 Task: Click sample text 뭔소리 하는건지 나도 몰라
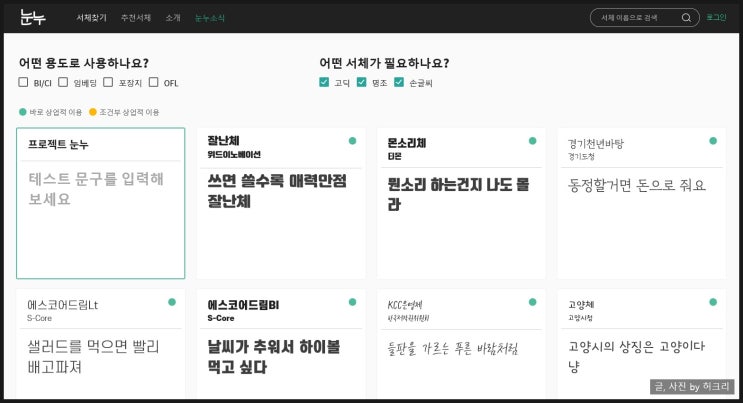pos(458,194)
